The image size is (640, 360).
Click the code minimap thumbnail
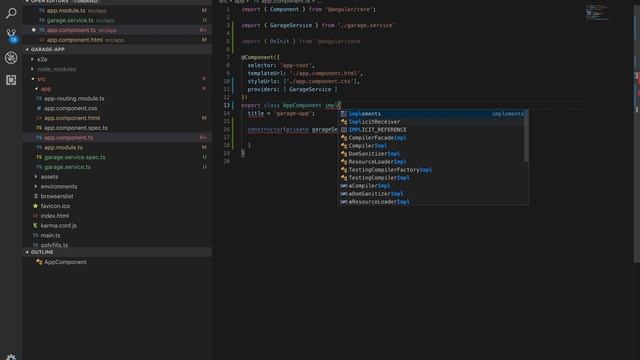[597, 12]
